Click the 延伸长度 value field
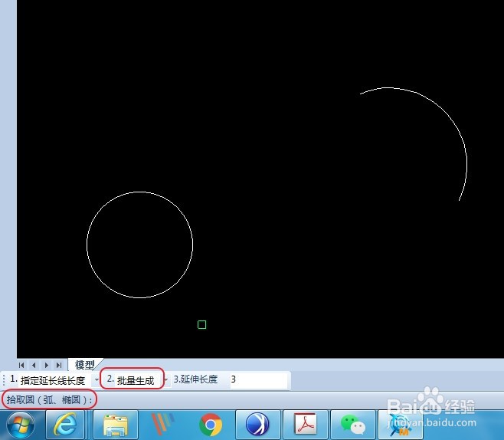The height and width of the screenshot is (440, 504). (x=258, y=379)
